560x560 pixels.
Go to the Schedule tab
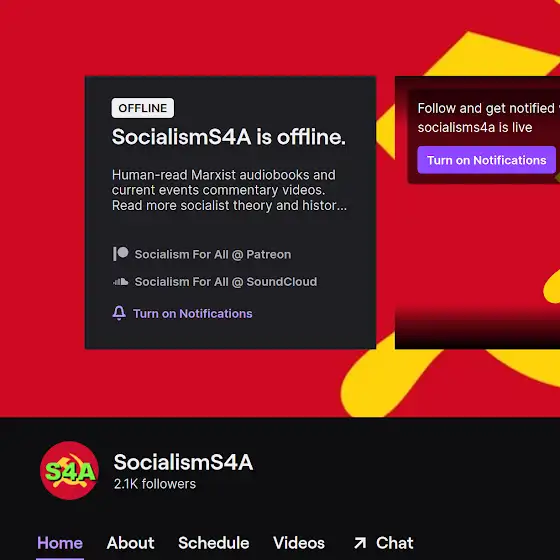point(214,543)
